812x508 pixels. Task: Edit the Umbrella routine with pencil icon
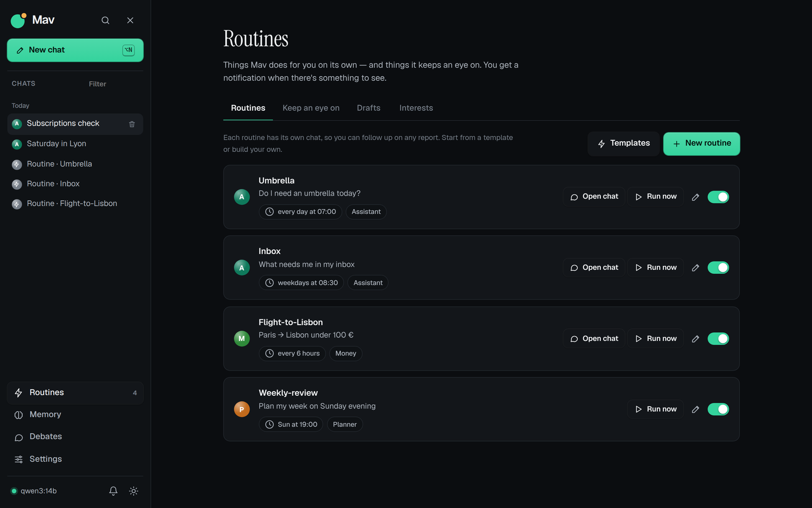click(x=696, y=197)
